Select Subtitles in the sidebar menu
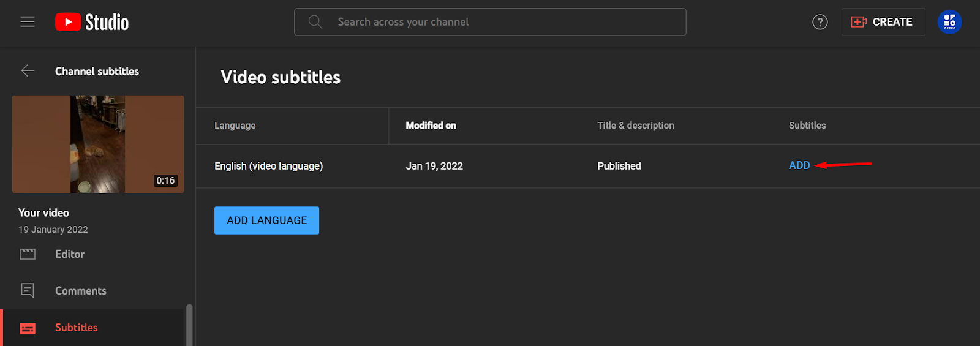The width and height of the screenshot is (980, 346). 77,328
